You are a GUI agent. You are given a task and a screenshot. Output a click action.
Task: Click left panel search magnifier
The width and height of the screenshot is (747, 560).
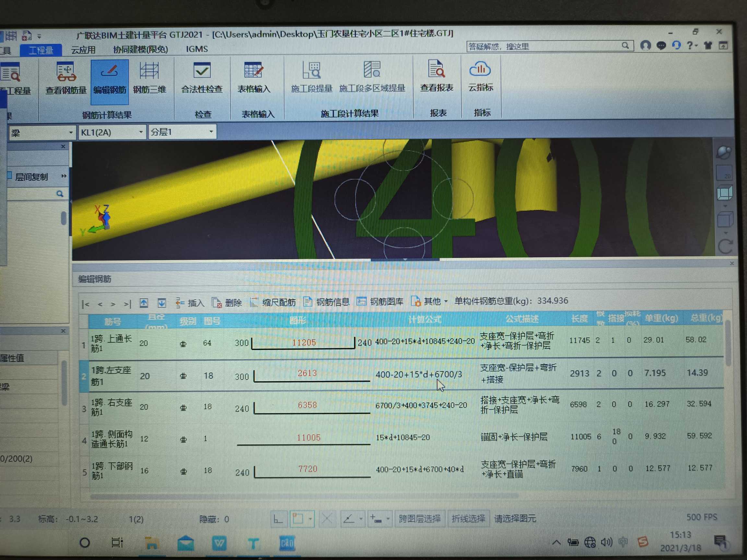click(60, 194)
